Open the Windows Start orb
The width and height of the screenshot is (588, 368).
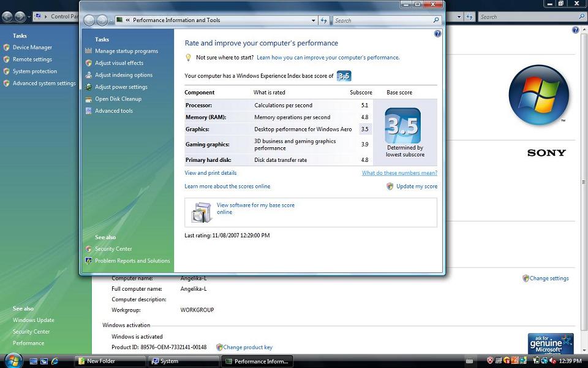pyautogui.click(x=13, y=361)
